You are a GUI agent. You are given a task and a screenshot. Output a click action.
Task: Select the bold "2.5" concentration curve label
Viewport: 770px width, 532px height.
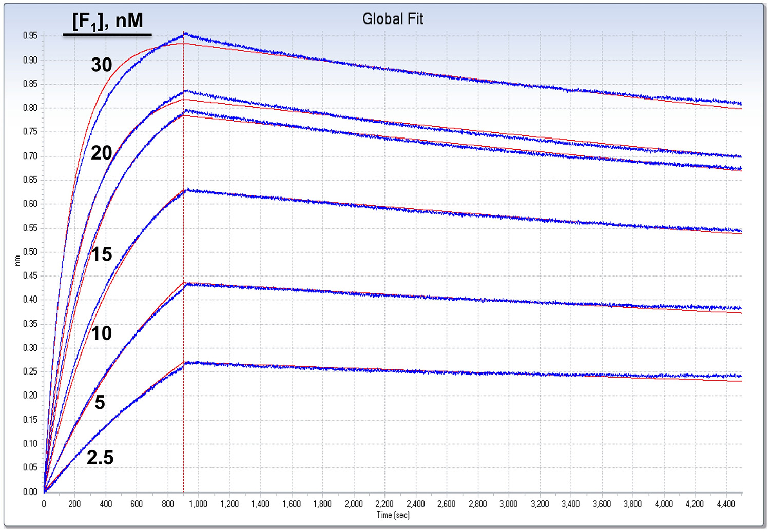click(x=100, y=458)
